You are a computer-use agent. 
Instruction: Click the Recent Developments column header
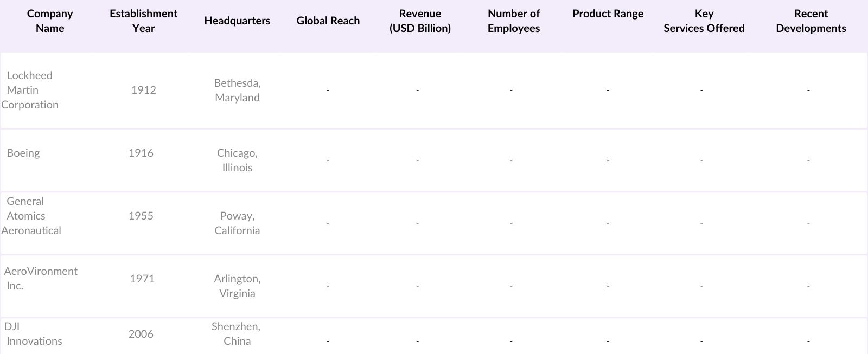[x=810, y=21]
